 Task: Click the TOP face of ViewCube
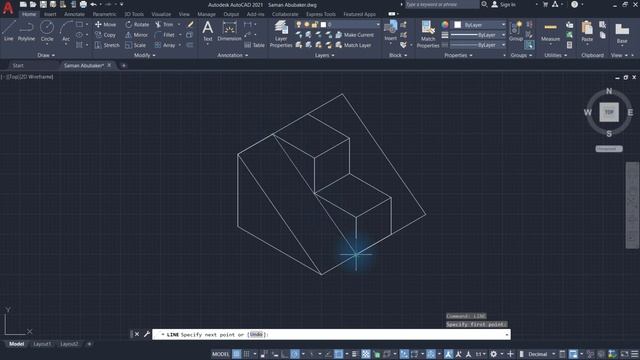[609, 112]
